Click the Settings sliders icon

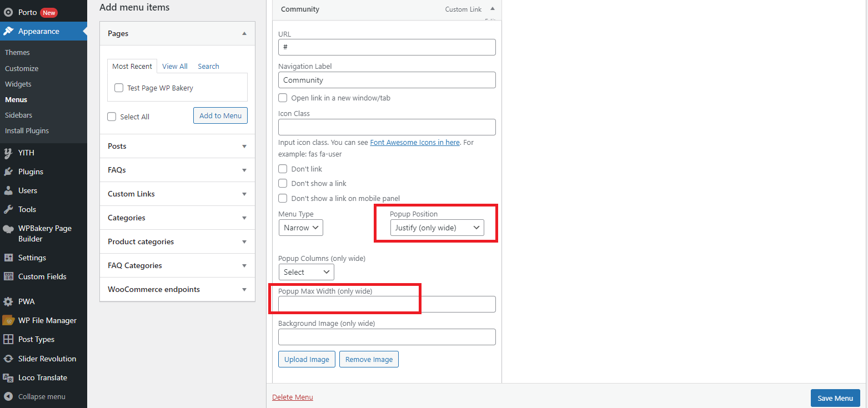point(8,258)
